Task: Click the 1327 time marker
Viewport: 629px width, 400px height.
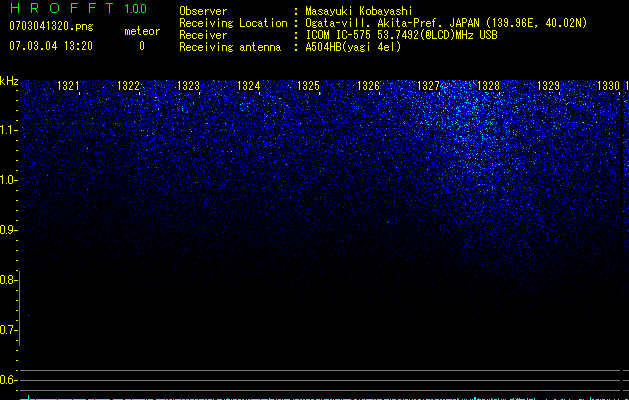Action: [428, 86]
